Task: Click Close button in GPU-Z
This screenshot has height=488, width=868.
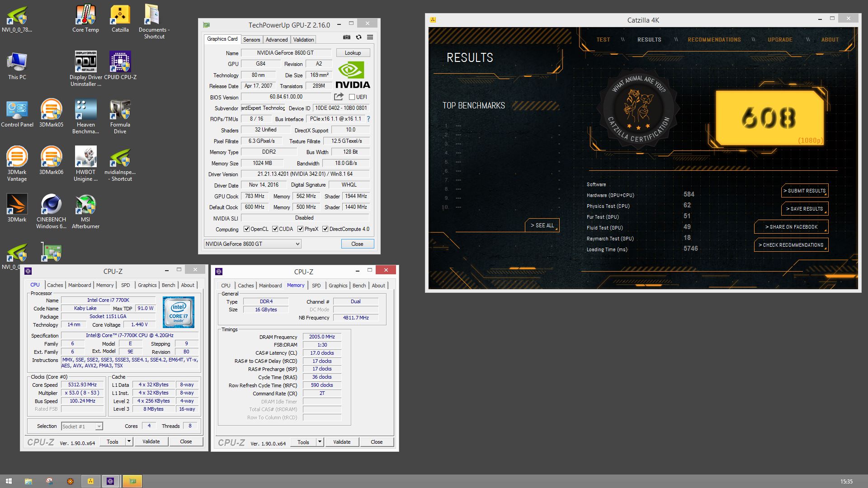Action: [x=357, y=244]
